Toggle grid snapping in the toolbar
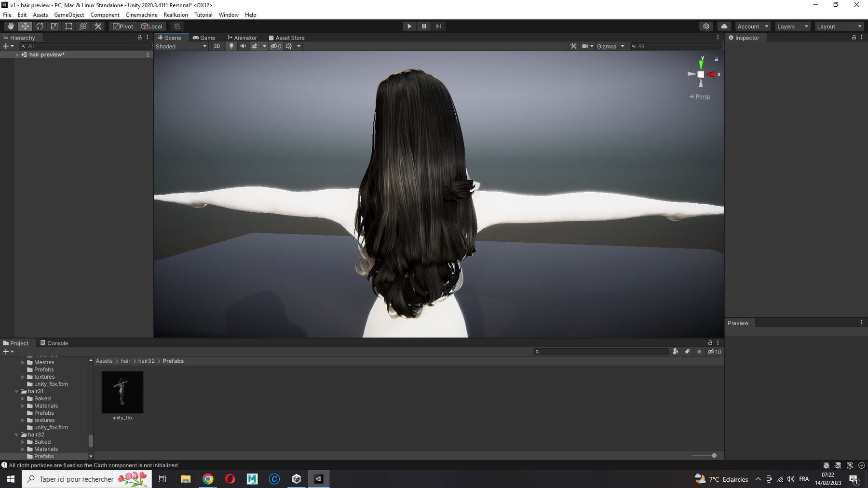The height and width of the screenshot is (488, 868). pyautogui.click(x=177, y=26)
